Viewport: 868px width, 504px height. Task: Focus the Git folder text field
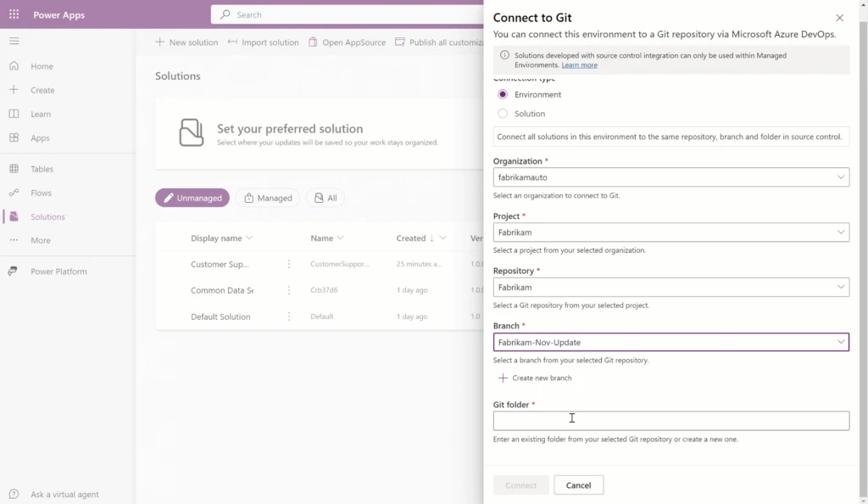click(x=670, y=421)
